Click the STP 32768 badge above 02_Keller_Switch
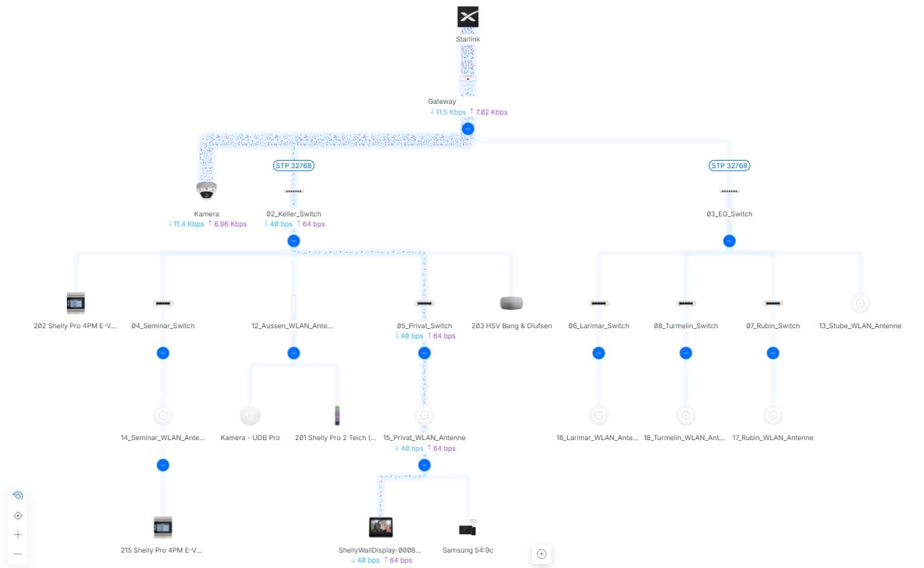The image size is (924, 568). 293,165
